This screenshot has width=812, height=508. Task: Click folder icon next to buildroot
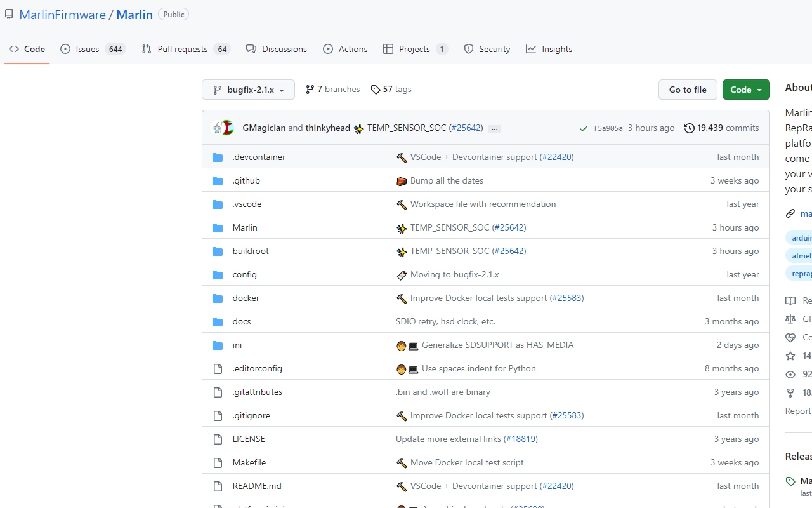coord(218,251)
